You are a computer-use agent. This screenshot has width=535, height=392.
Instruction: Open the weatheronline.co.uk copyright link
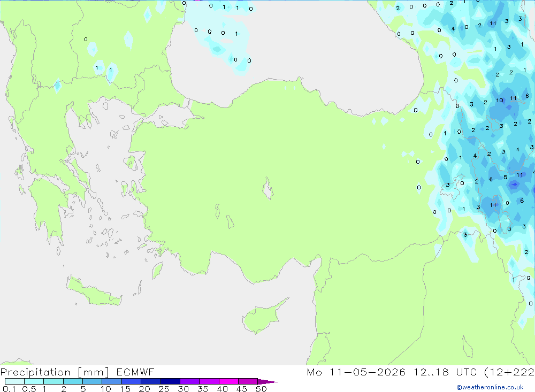click(490, 387)
